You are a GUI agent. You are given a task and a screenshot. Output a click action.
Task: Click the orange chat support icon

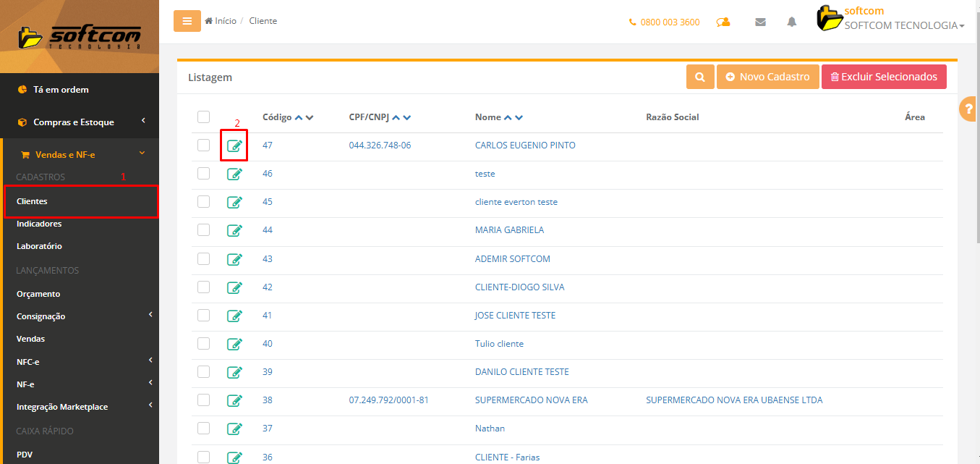723,22
